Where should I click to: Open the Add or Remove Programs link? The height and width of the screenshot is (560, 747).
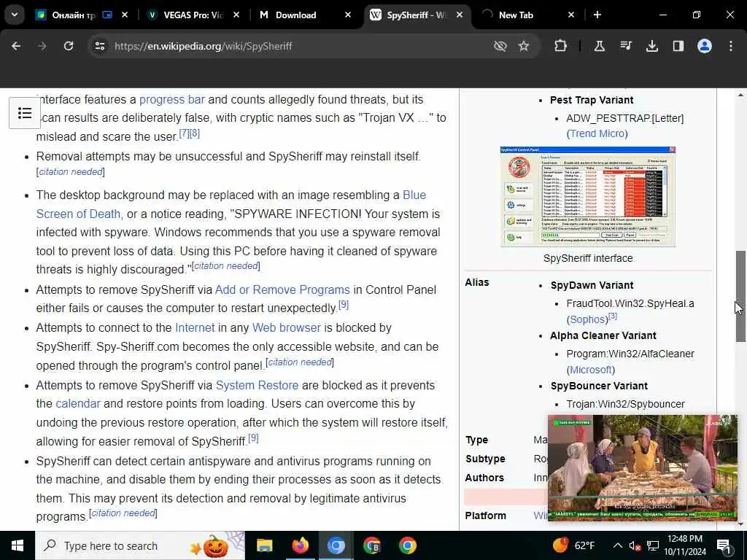(282, 289)
